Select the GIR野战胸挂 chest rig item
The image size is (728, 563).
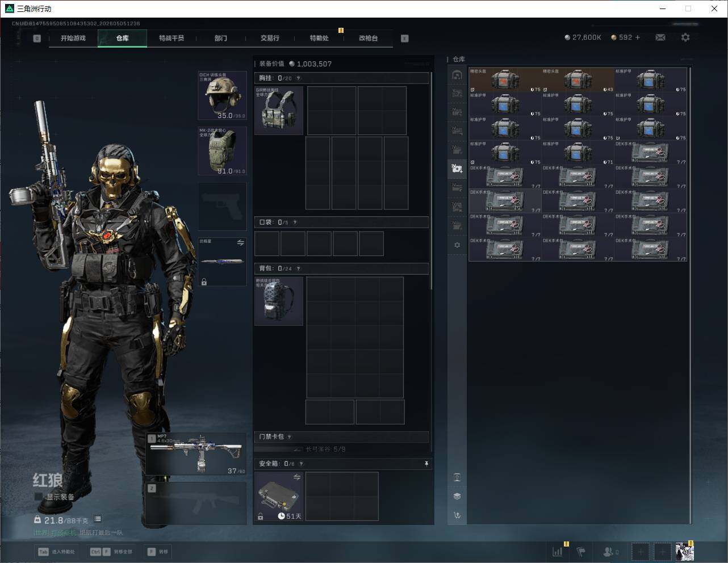(x=279, y=110)
